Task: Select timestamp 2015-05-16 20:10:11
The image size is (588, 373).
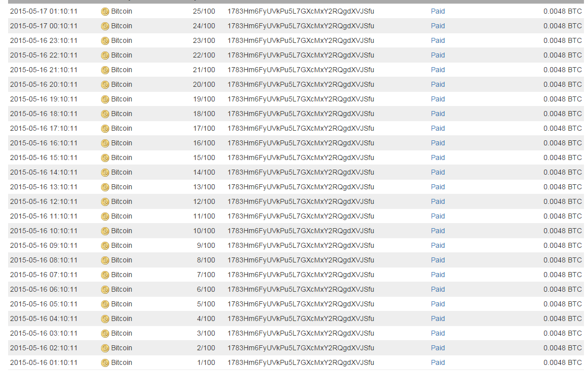Action: 44,84
